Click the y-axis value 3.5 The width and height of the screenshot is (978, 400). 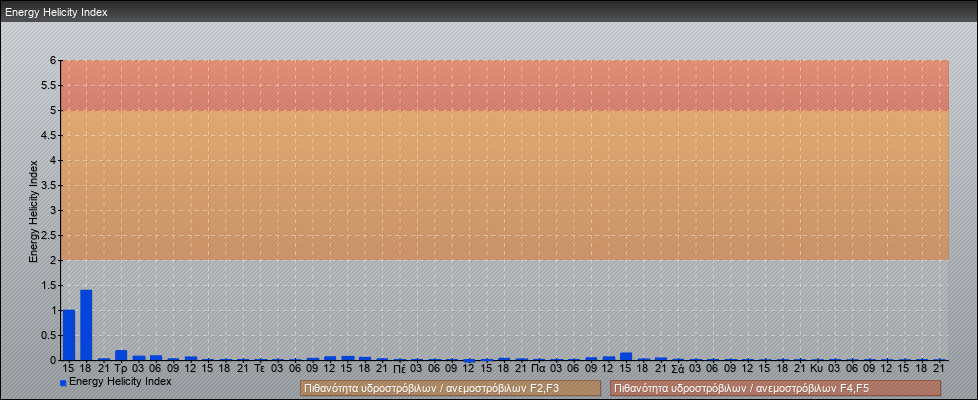point(49,185)
